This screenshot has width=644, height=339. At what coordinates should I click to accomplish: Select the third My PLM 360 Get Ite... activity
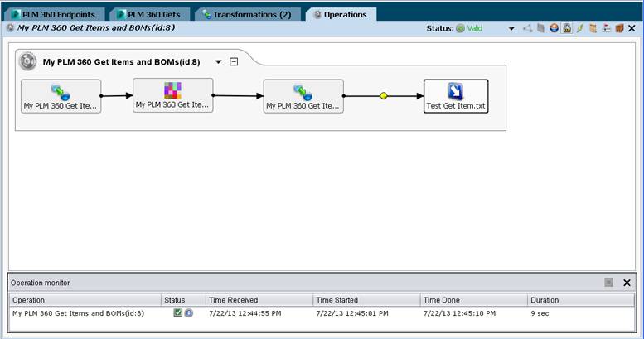point(303,96)
